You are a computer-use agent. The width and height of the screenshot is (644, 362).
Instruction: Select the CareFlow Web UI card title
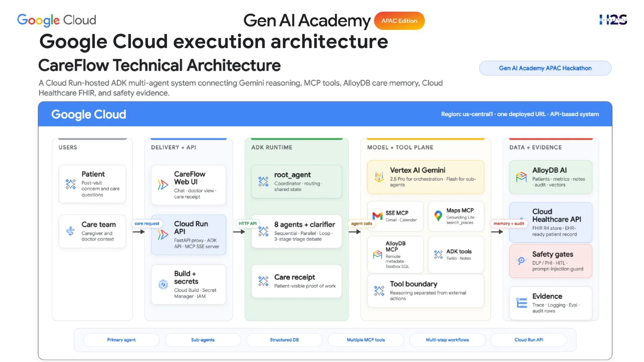pos(190,178)
